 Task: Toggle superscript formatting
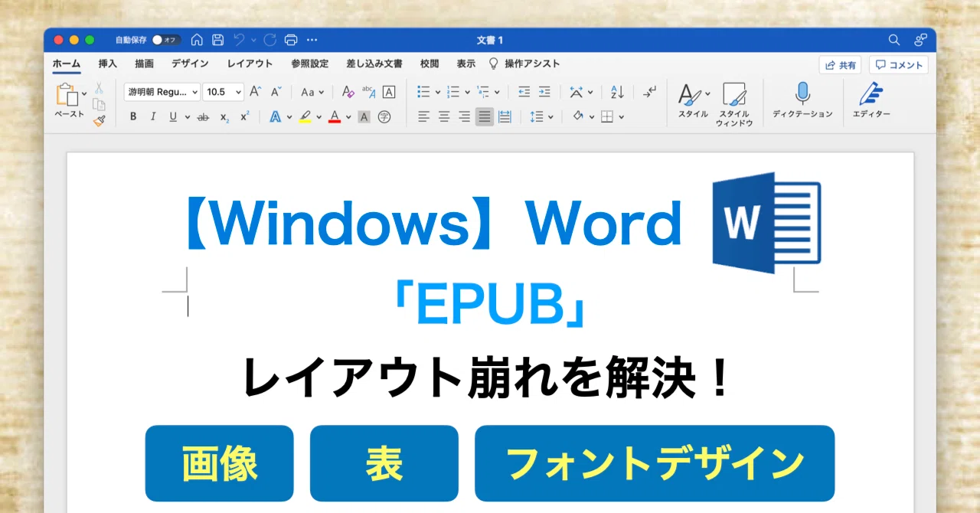tap(245, 116)
